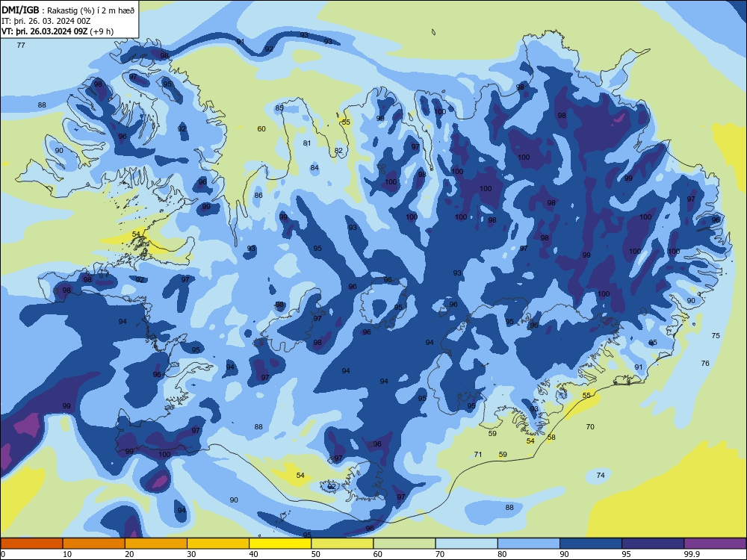Click the '86' humidity value on the map
Screen dimensions: 747x560
pos(258,195)
